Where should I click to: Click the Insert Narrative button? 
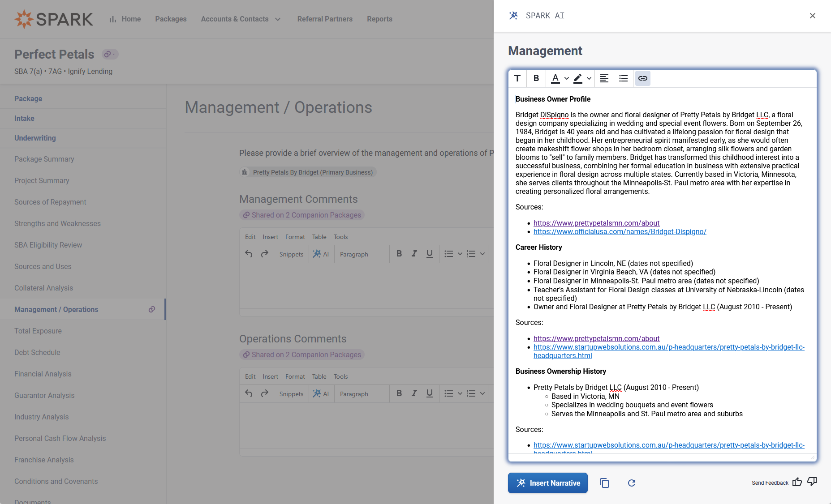click(548, 483)
